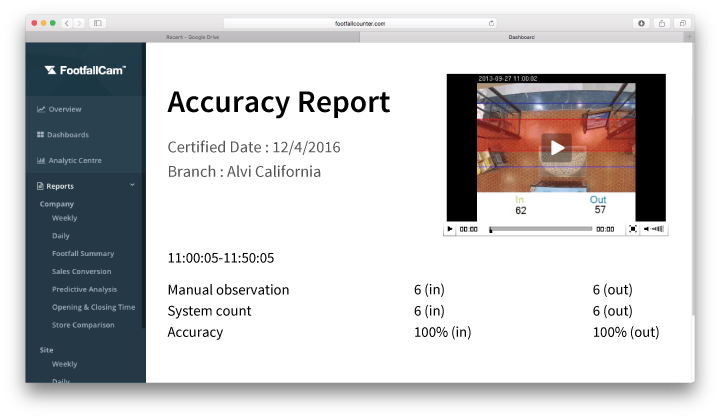
Task: Go to Analytic Centre
Action: tap(74, 160)
